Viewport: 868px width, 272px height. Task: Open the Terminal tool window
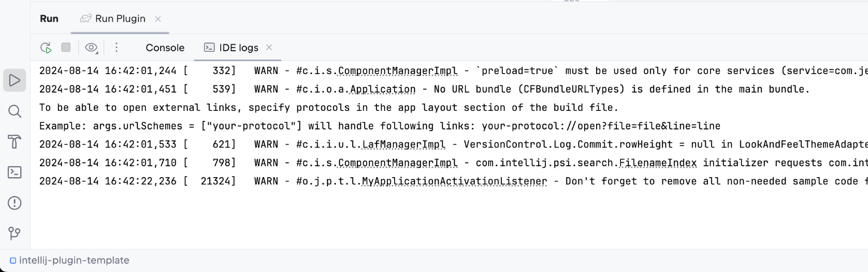15,172
